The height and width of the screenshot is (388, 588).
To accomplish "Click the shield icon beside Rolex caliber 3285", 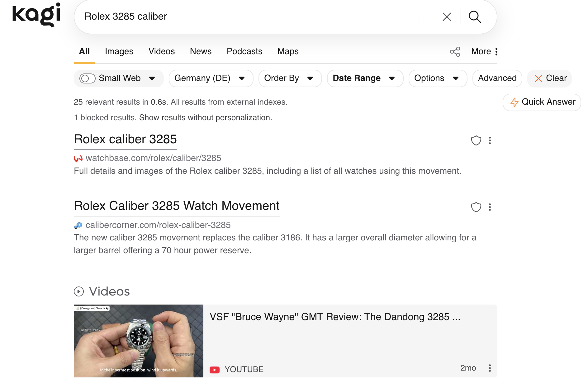I will pos(476,141).
